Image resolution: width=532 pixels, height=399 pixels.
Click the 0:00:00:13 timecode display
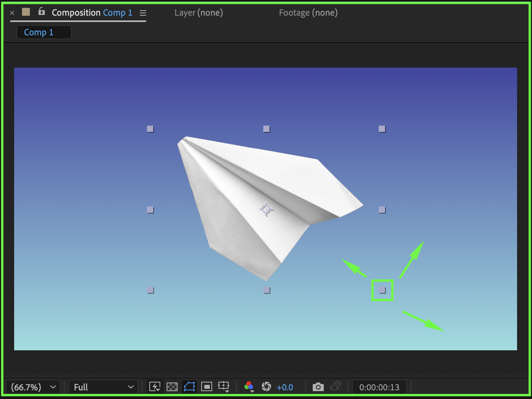point(379,387)
